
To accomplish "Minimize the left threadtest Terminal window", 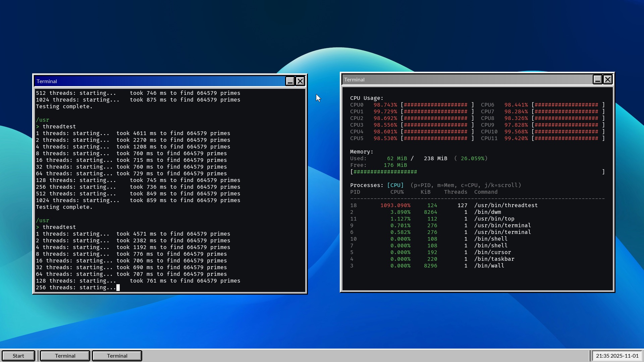I will pos(290,81).
